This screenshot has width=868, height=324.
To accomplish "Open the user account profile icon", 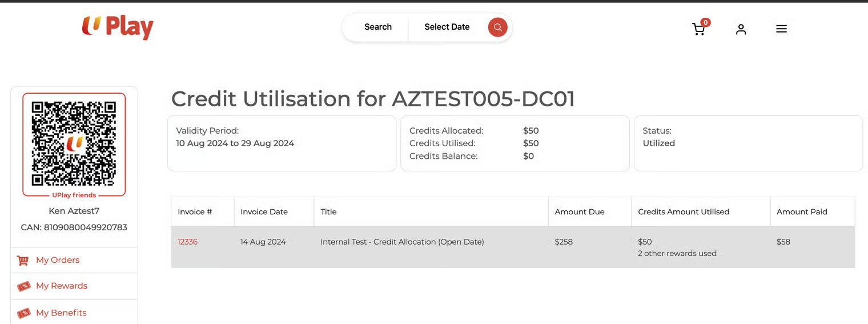I will (x=741, y=29).
